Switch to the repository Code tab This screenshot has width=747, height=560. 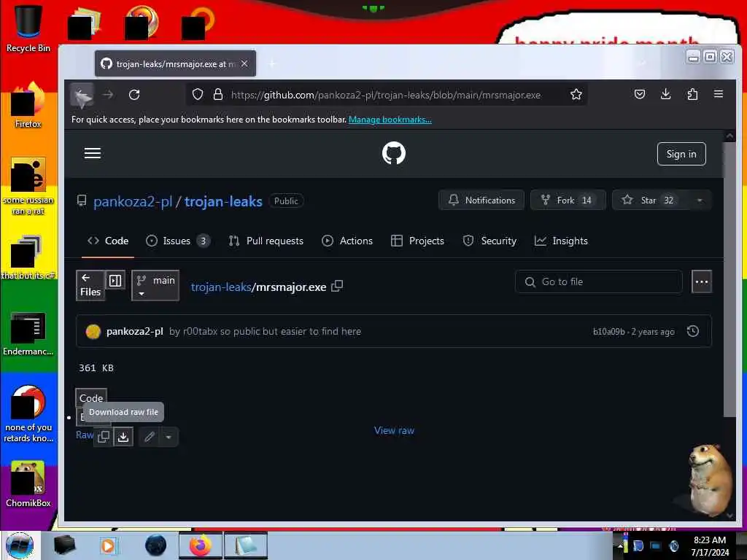(x=108, y=241)
